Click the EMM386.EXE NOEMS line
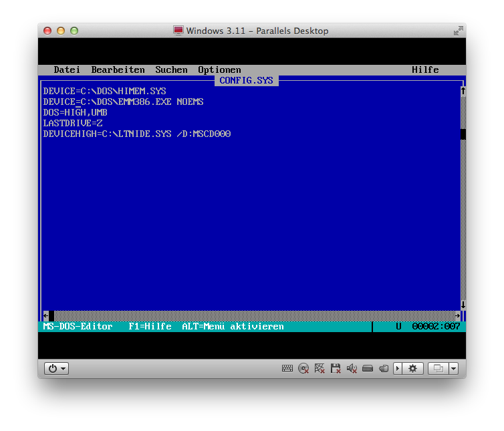Image resolution: width=504 pixels, height=431 pixels. [123, 102]
